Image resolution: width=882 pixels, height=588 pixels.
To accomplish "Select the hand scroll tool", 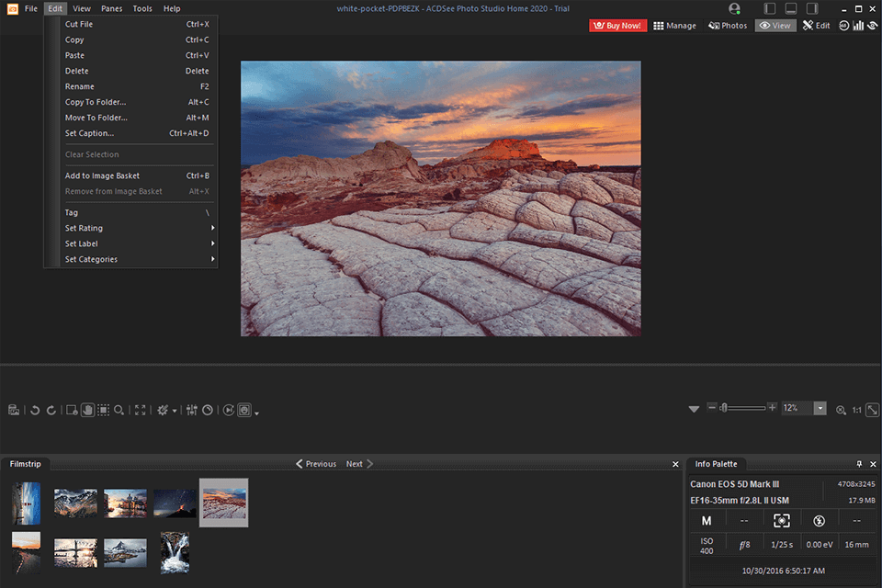I will pos(87,410).
